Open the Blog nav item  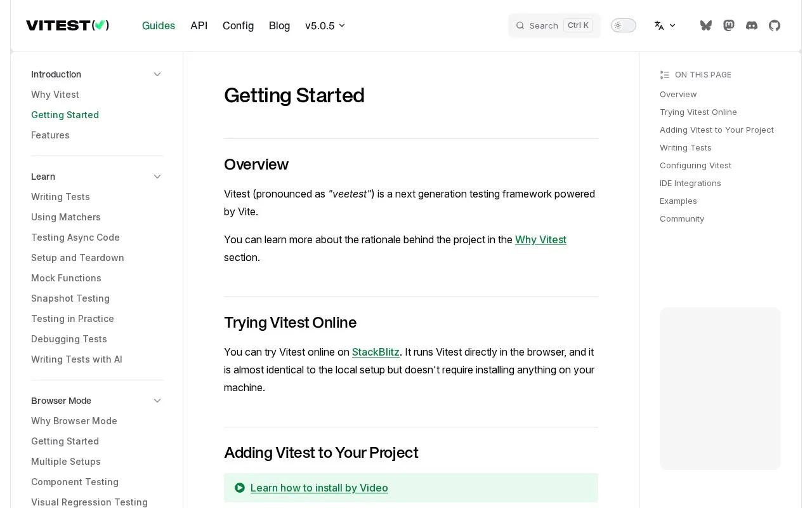click(279, 25)
